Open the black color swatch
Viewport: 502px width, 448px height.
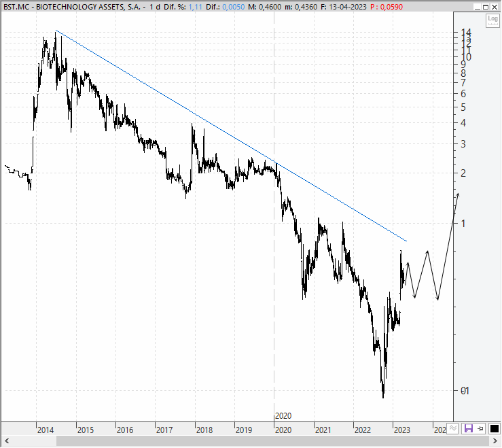coord(495,429)
